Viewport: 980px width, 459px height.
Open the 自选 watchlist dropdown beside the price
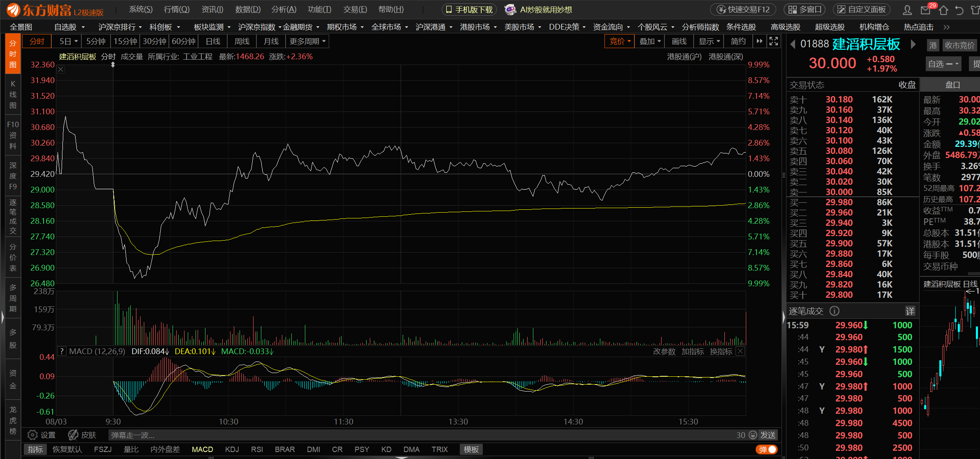(x=943, y=64)
